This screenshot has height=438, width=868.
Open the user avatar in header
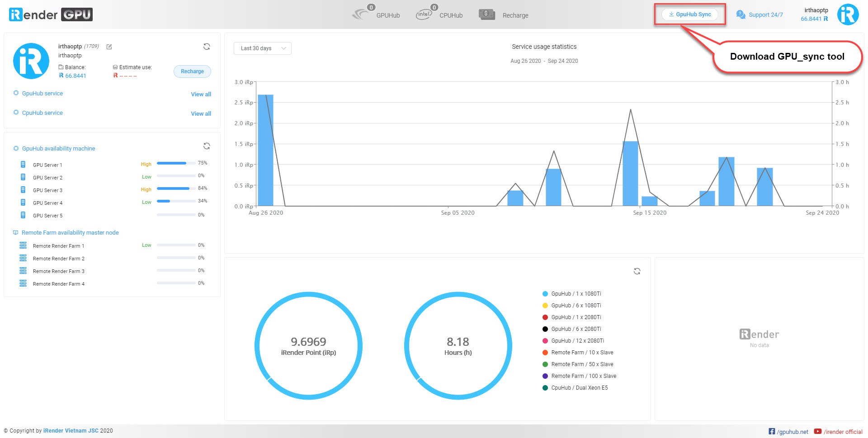pyautogui.click(x=848, y=14)
